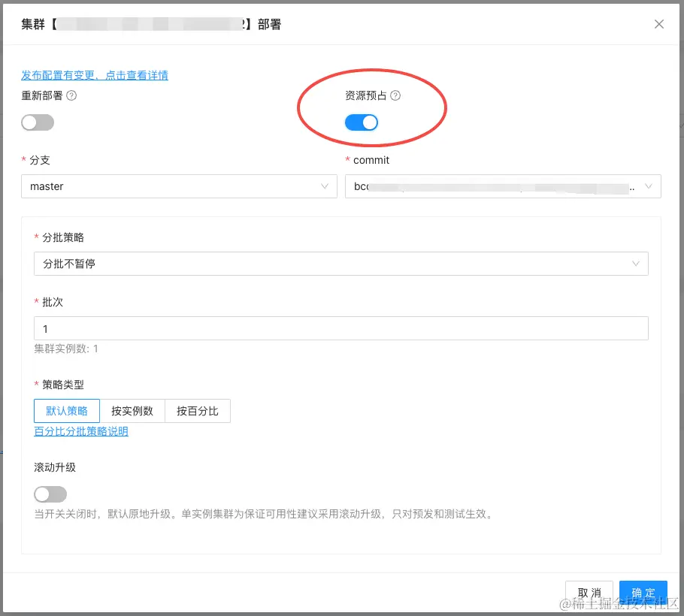Select the 按实例数 strategy type
This screenshot has width=684, height=616.
pos(132,411)
